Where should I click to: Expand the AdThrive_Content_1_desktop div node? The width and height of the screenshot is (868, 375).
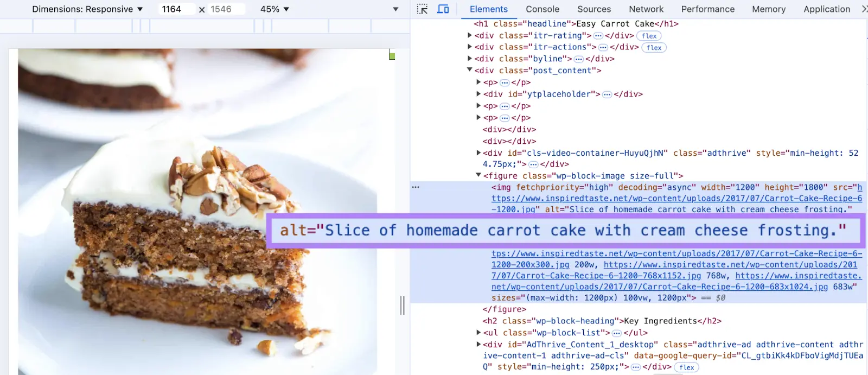pyautogui.click(x=478, y=345)
